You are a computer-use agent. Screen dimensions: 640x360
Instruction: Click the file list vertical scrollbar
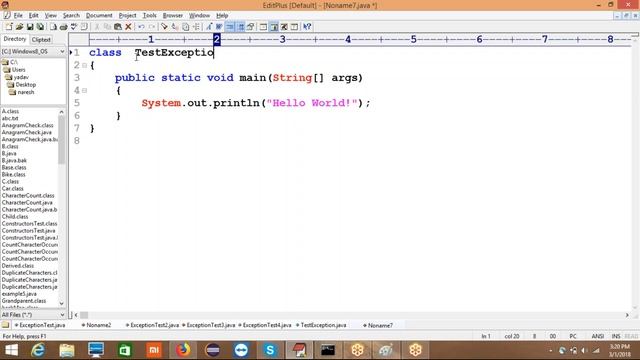(x=62, y=207)
